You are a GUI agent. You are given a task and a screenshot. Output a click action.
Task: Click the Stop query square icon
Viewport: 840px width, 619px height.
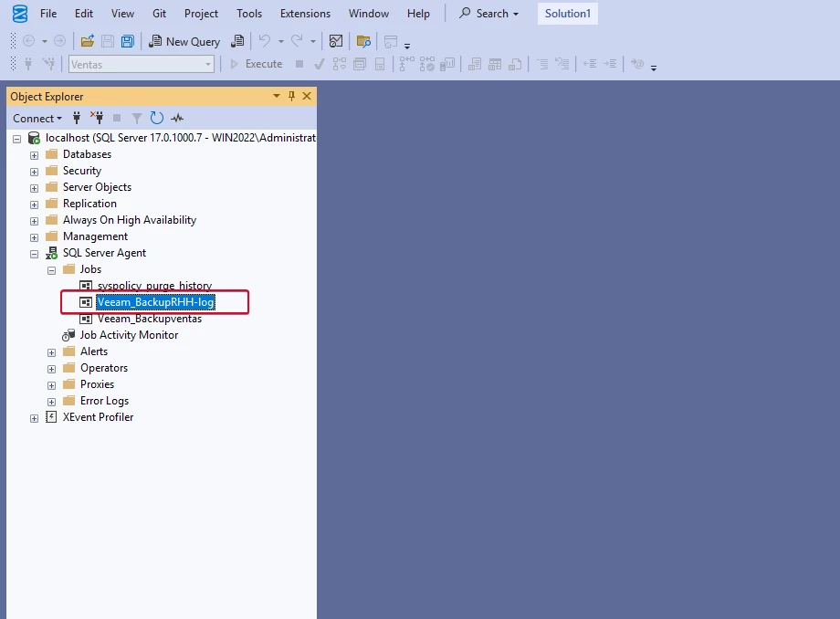click(x=299, y=64)
